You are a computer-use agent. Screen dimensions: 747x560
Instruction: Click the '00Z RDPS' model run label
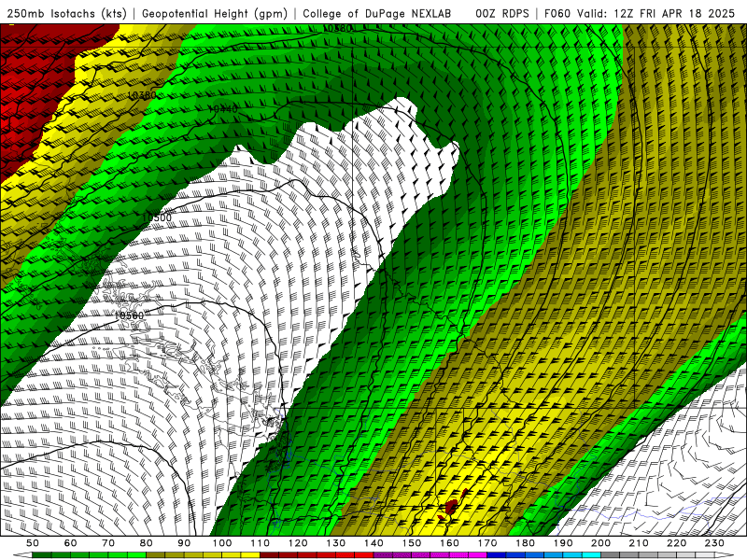pyautogui.click(x=502, y=14)
